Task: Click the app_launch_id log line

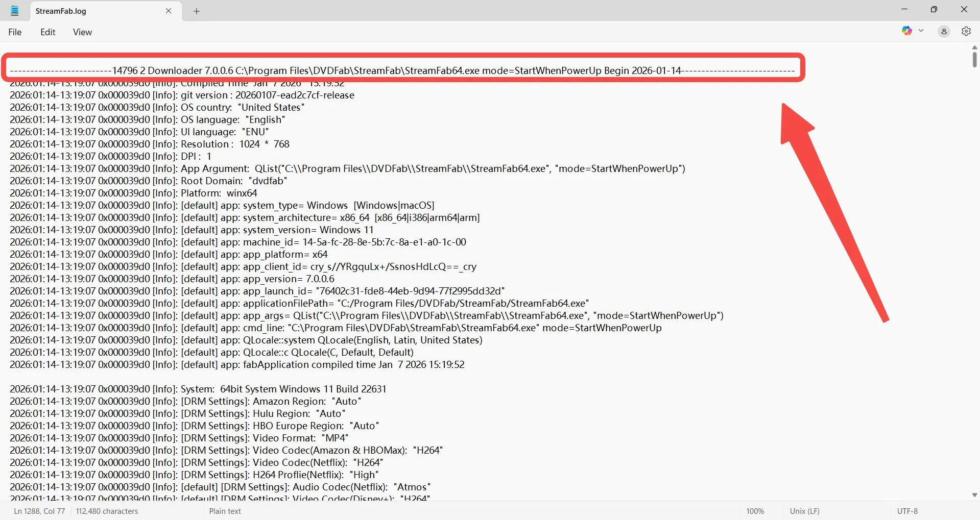Action: [257, 291]
